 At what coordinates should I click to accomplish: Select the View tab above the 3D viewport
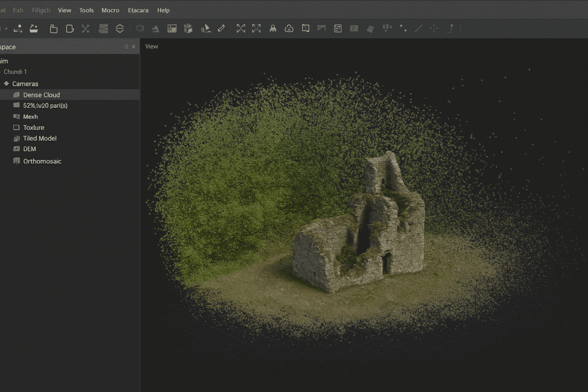(152, 47)
